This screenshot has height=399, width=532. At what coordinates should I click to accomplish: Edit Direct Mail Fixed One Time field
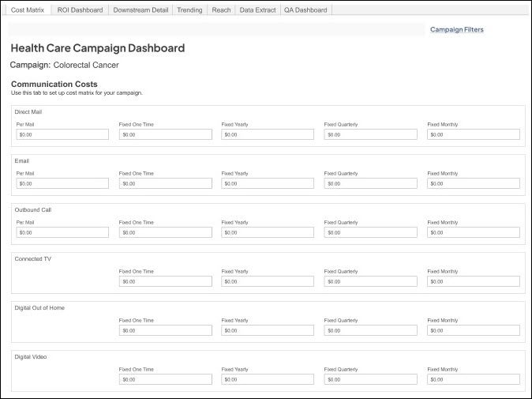(x=165, y=134)
